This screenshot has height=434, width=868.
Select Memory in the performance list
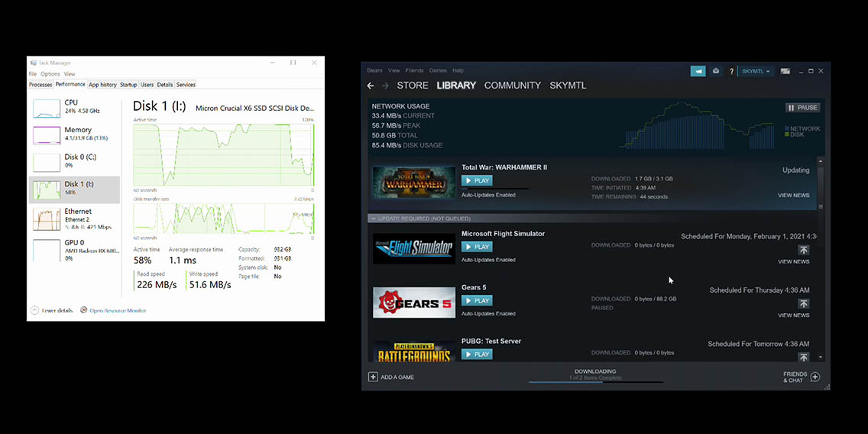74,135
